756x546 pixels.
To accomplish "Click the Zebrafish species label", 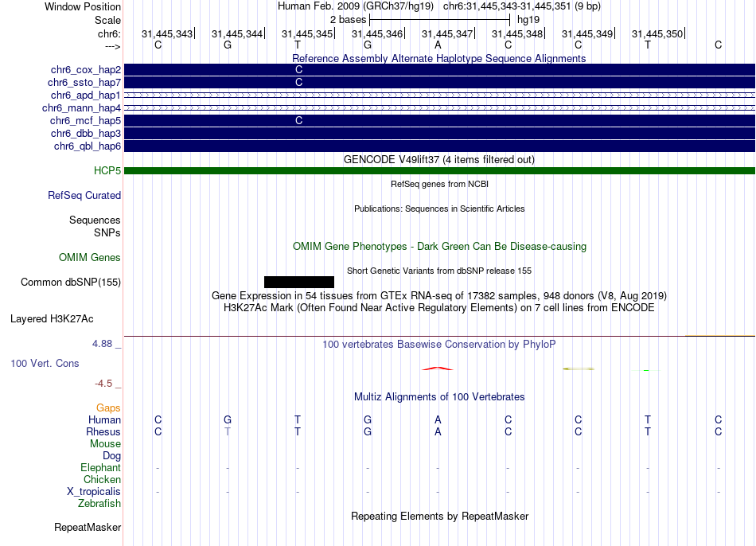I will point(99,504).
